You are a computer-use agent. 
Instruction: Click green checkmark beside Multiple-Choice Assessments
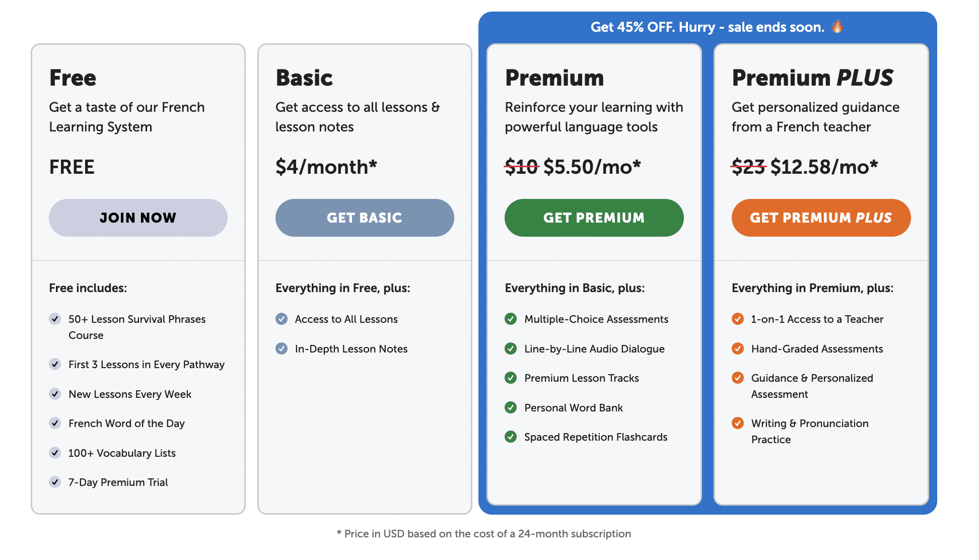(x=511, y=319)
